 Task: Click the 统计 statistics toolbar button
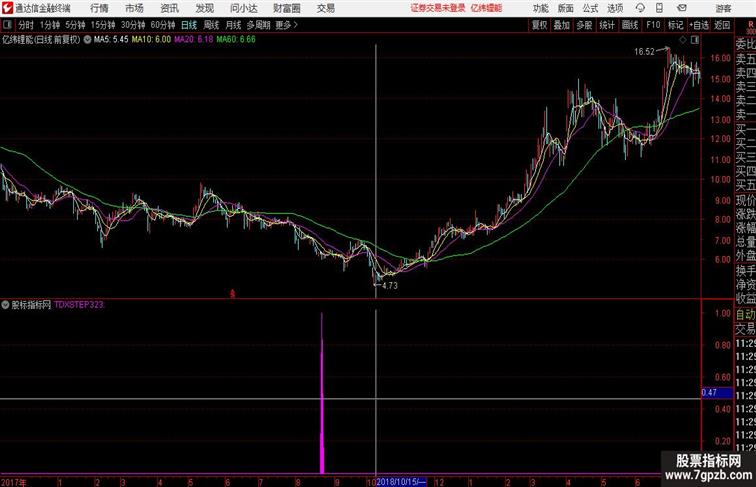coord(607,25)
